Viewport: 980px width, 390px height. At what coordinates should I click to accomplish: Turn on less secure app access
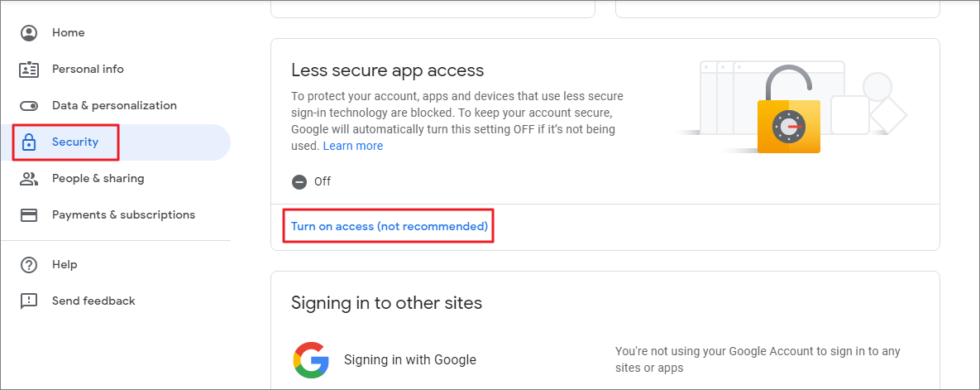coord(390,227)
